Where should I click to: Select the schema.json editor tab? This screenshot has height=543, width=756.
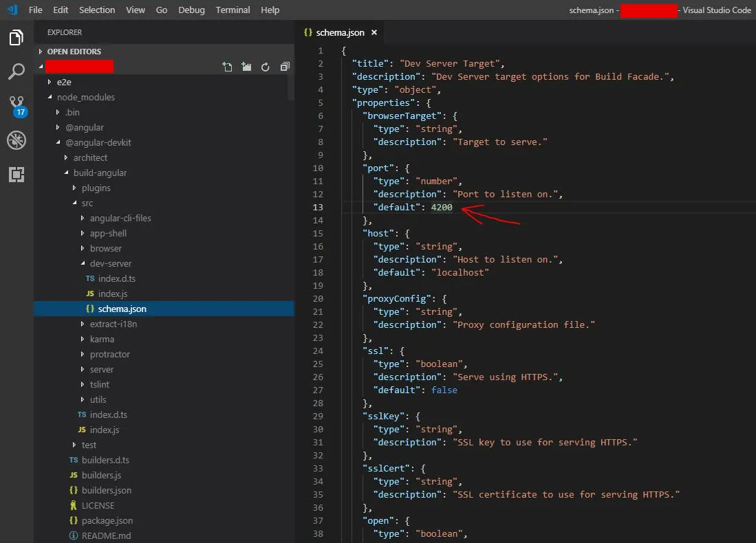click(x=340, y=32)
